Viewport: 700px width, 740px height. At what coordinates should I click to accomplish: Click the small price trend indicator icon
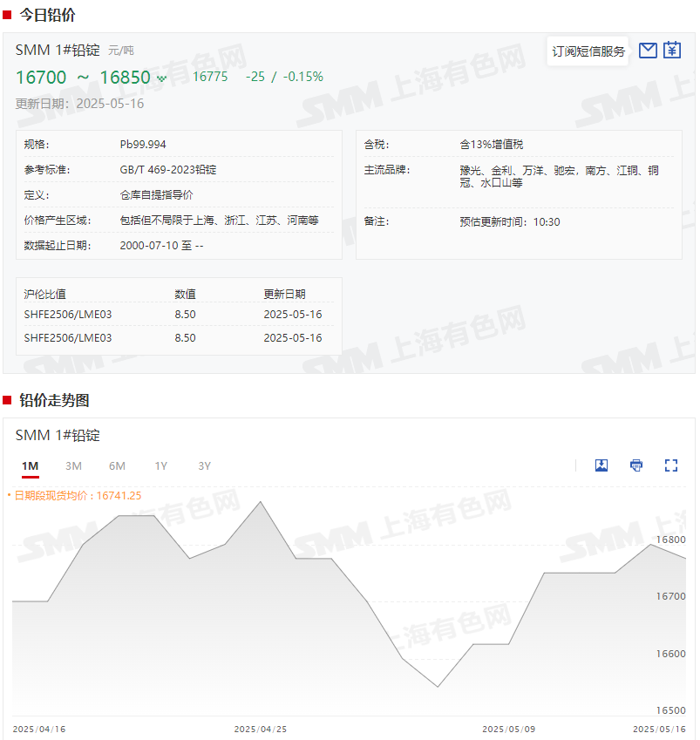161,78
